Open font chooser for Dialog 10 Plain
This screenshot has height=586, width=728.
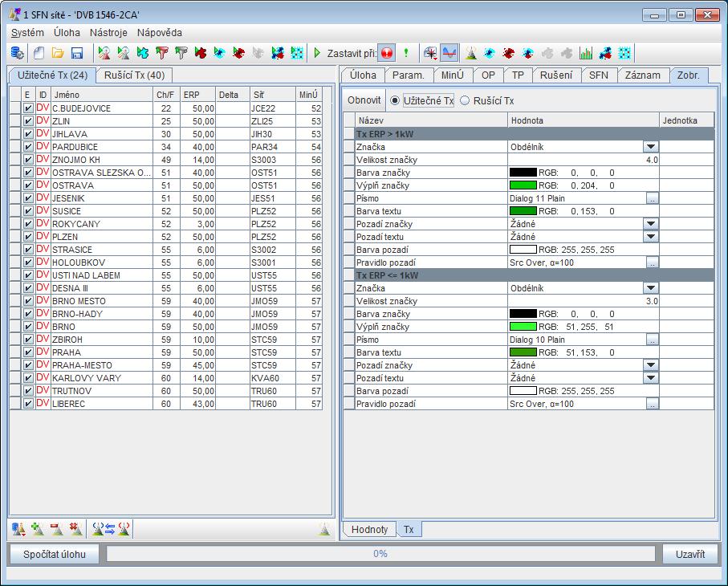(x=653, y=340)
